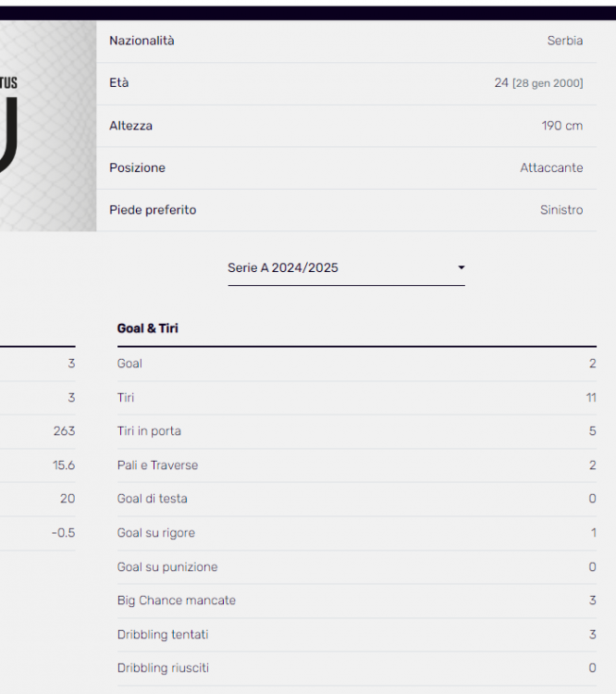Select the Pali e Traverse stat row
The width and height of the screenshot is (616, 694).
[356, 465]
